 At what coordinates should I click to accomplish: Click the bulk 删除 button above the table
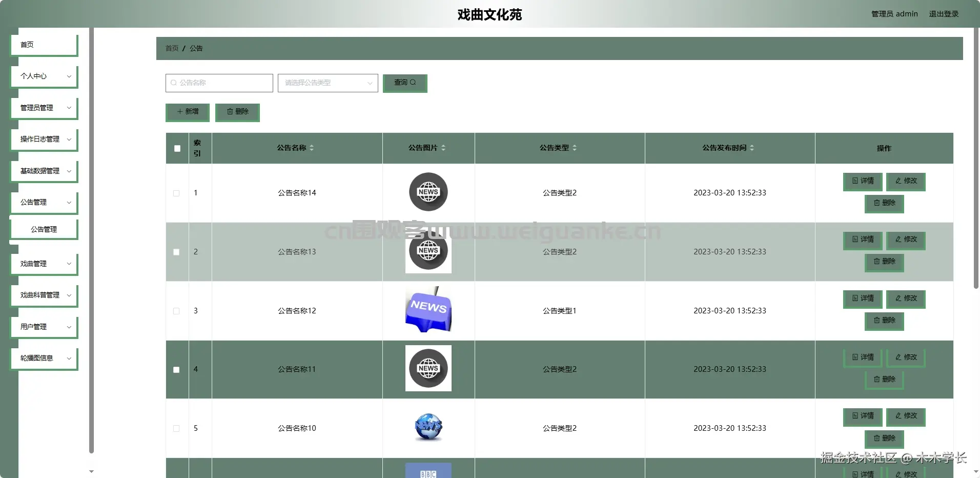pos(237,112)
